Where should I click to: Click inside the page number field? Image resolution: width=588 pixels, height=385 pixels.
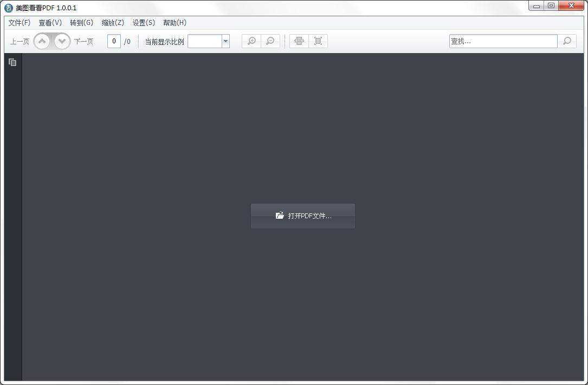point(114,41)
